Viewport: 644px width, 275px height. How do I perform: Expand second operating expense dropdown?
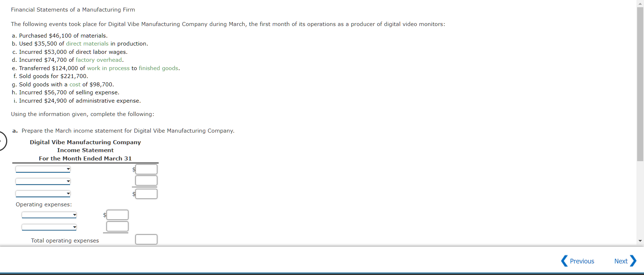49,227
